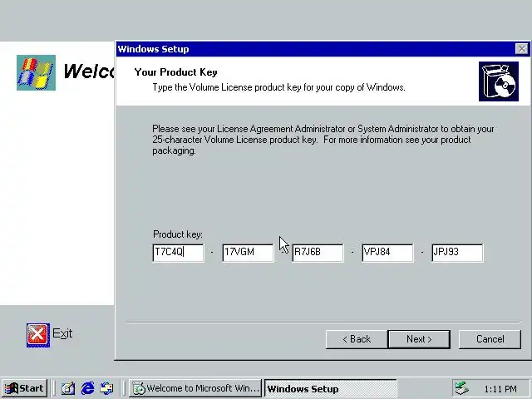Open the Start menu

pos(25,388)
